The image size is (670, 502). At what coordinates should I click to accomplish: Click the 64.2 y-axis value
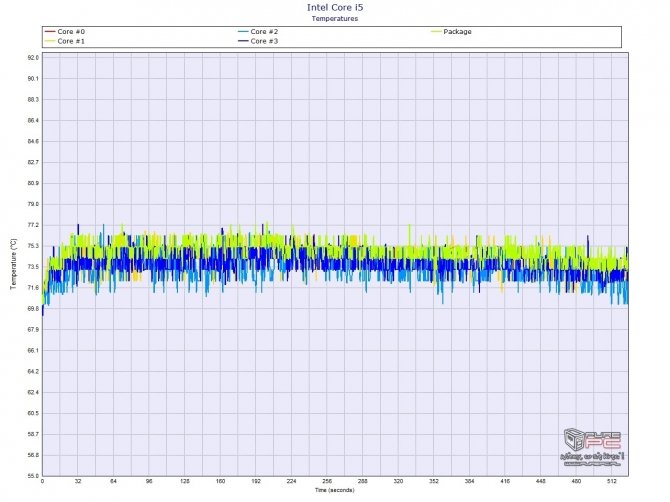33,372
